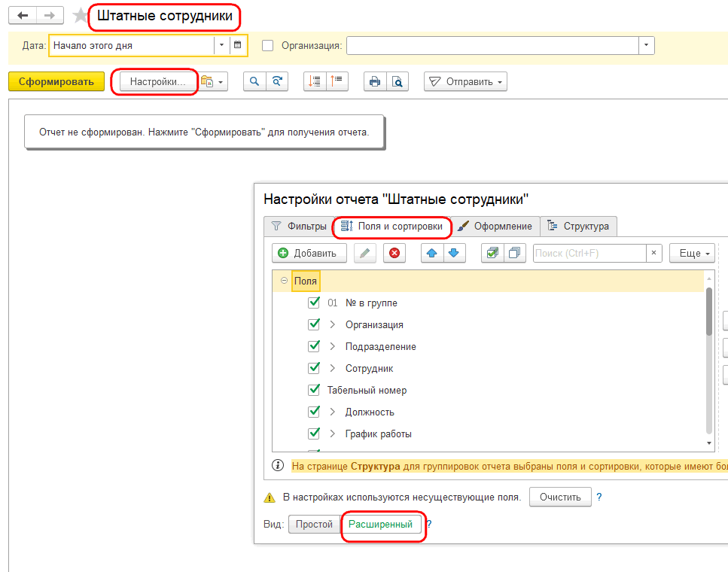The image size is (728, 572).
Task: Collapse all groups icon in toolbar
Action: point(337,82)
